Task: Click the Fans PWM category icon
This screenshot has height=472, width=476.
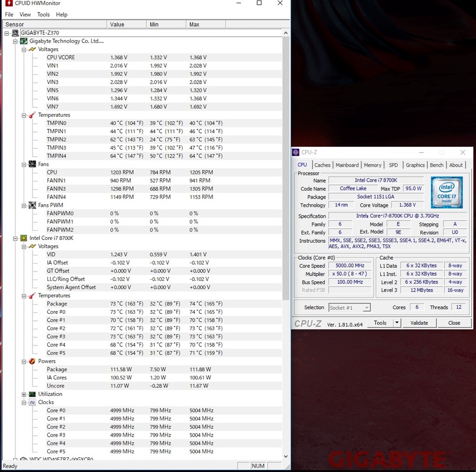Action: [x=32, y=205]
